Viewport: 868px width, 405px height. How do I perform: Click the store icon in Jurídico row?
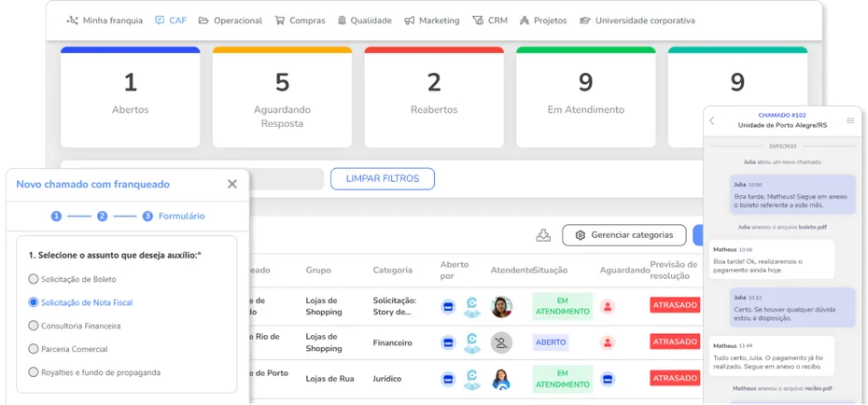pos(448,379)
